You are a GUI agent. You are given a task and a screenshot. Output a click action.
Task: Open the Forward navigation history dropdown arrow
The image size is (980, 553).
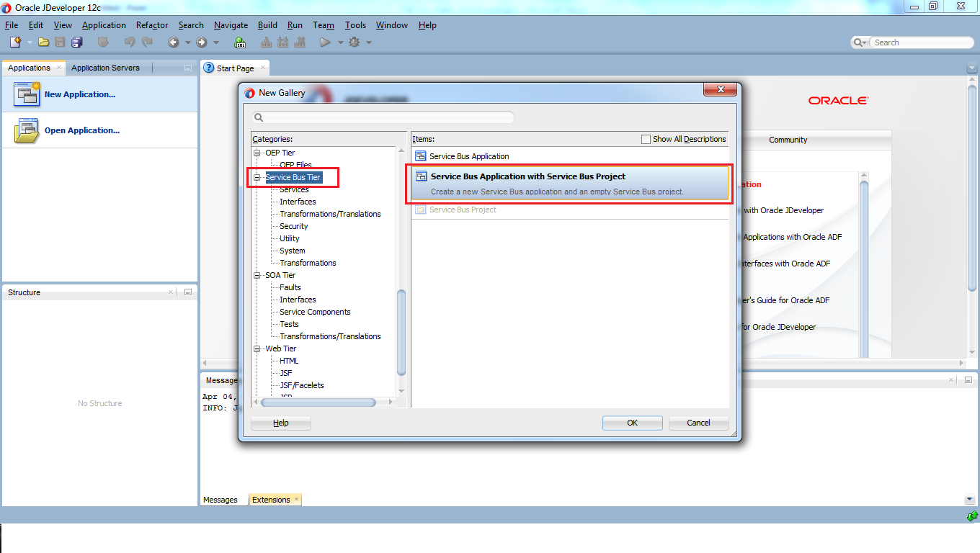point(216,42)
